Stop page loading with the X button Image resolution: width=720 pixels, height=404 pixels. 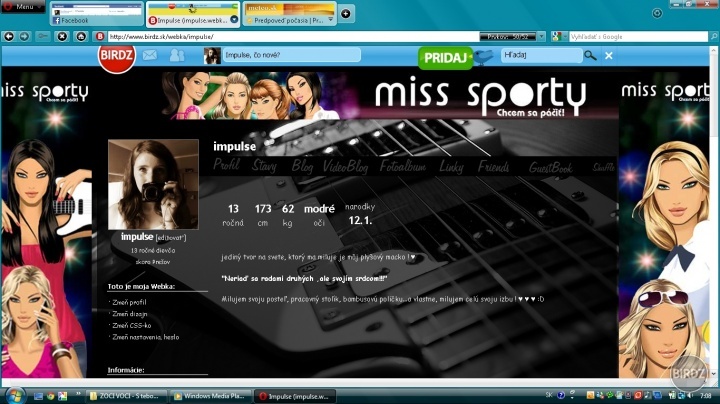(x=62, y=36)
